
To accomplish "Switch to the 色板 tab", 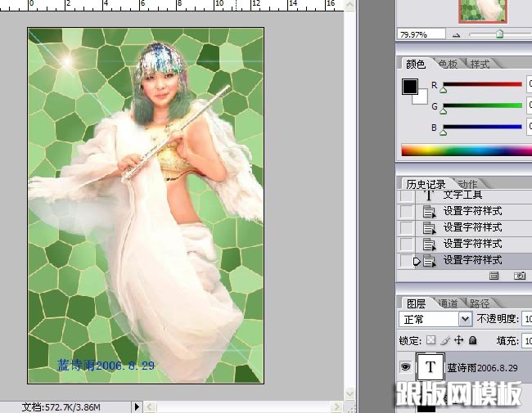I will (x=448, y=64).
